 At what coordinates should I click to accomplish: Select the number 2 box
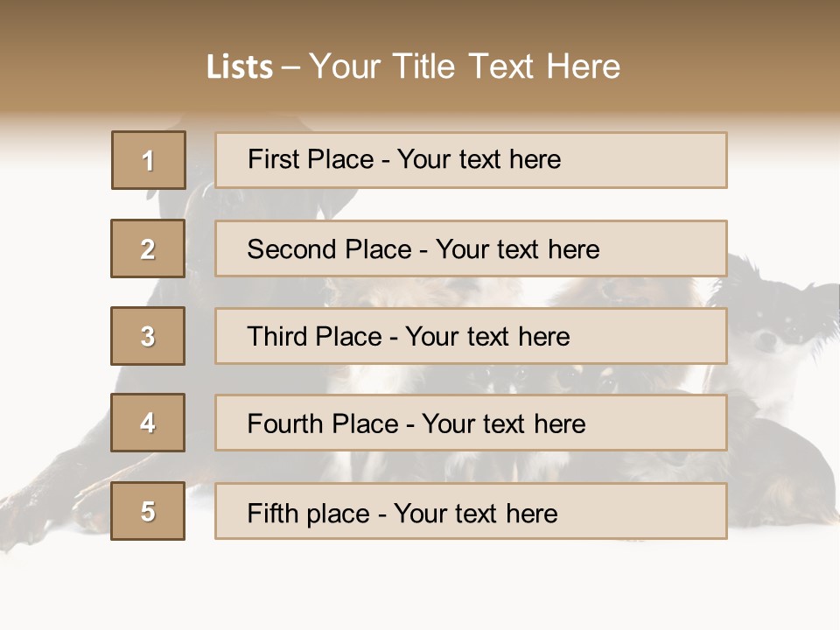[x=148, y=248]
